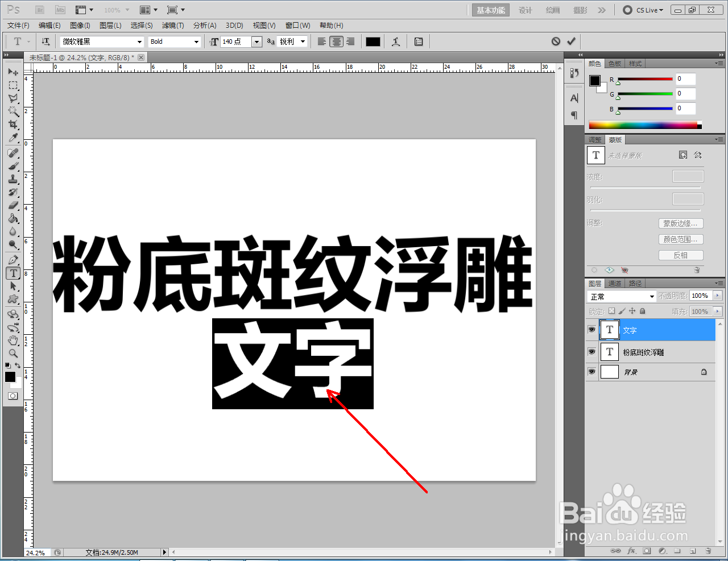The width and height of the screenshot is (728, 561).
Task: Launch Adobe Bridge from application bar
Action: click(x=39, y=10)
